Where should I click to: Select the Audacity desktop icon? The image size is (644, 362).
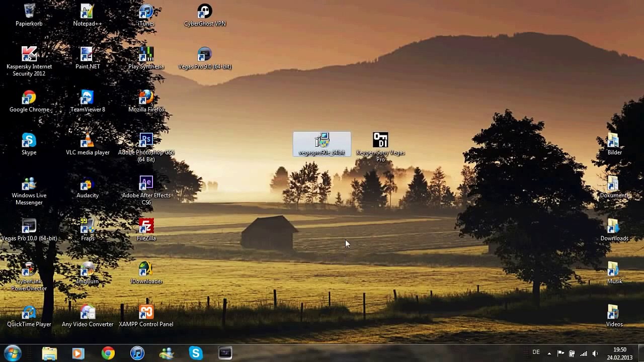click(88, 187)
